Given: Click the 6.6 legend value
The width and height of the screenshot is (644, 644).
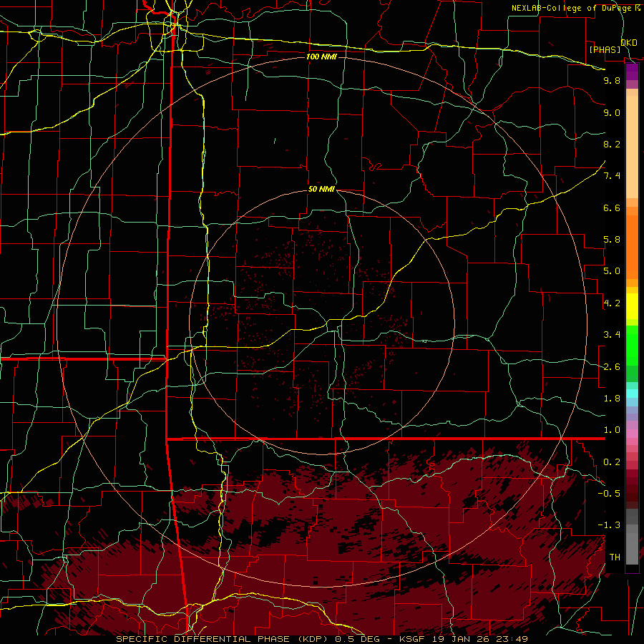Looking at the screenshot, I should (x=612, y=208).
